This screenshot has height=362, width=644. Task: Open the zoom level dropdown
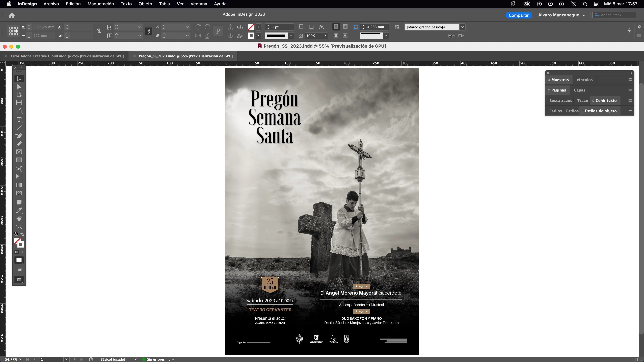pyautogui.click(x=21, y=359)
